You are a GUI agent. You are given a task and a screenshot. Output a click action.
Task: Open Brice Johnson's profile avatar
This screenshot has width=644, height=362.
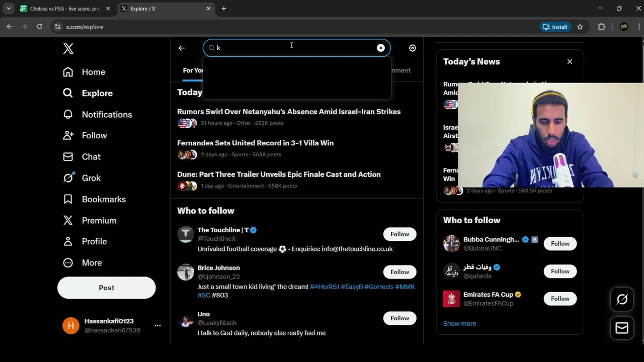(186, 272)
